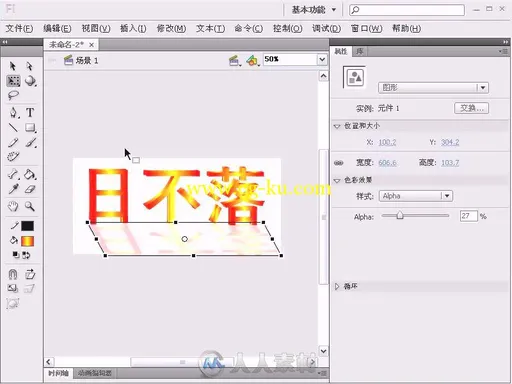Collapse the tools panel double arrow

coord(5,42)
